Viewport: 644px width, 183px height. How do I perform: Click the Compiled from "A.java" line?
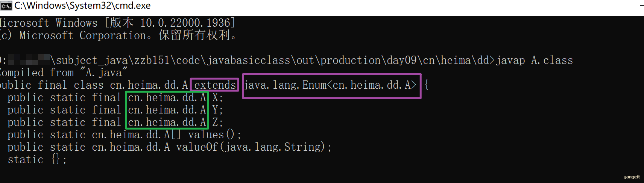64,73
